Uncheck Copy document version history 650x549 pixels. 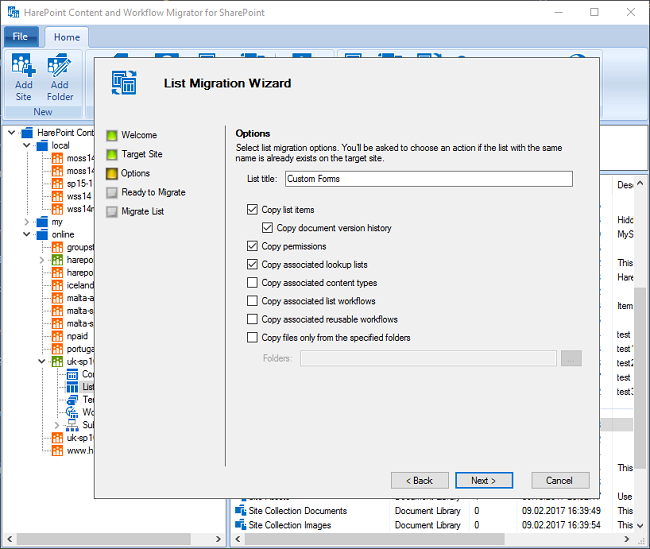click(267, 228)
